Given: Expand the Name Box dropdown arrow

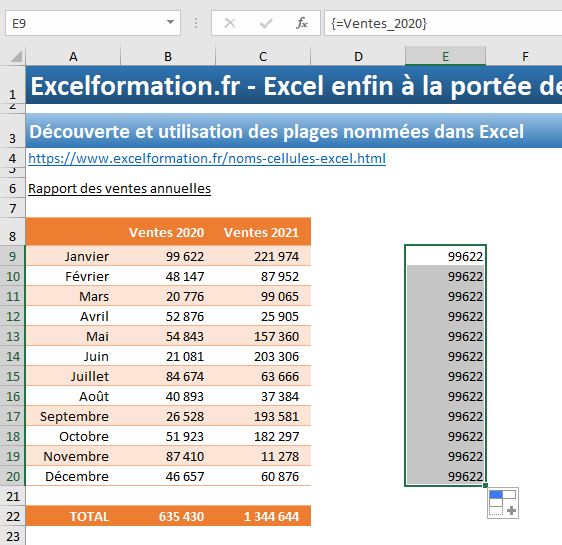Looking at the screenshot, I should pos(171,23).
